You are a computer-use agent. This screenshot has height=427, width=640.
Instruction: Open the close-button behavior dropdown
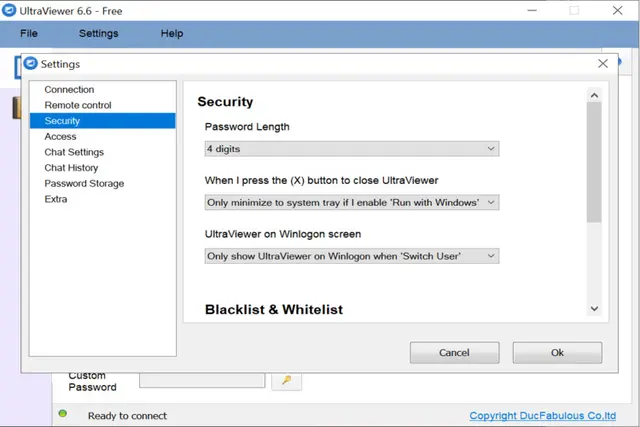point(351,202)
